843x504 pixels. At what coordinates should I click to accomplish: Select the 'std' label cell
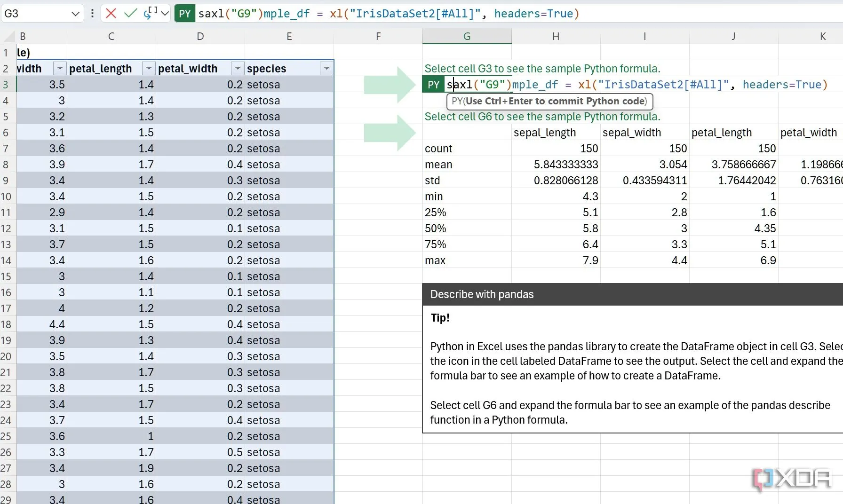(x=467, y=181)
